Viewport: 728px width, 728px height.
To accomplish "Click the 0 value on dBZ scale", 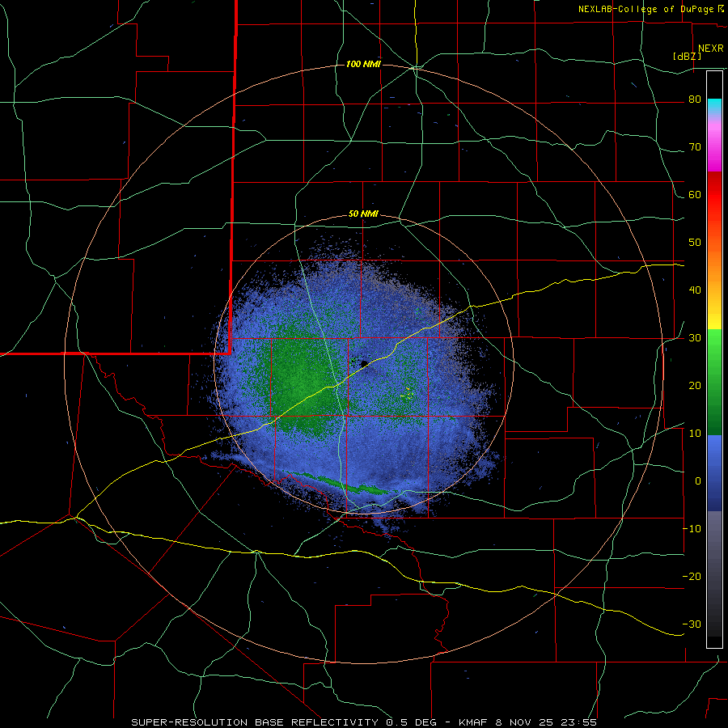I will coord(698,481).
